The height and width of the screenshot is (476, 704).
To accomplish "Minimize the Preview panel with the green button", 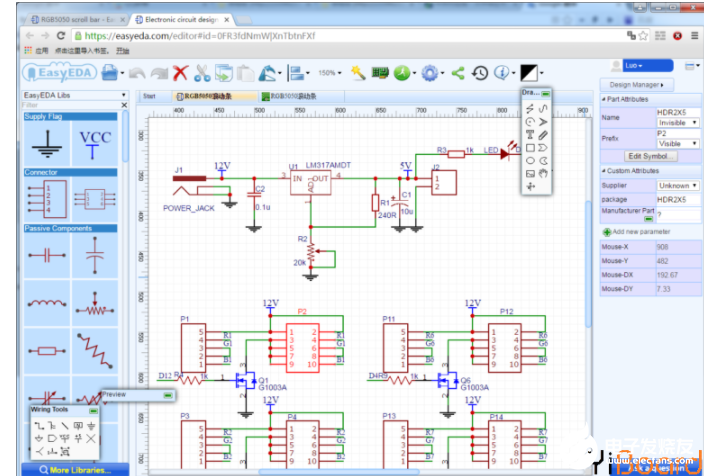I will pyautogui.click(x=168, y=395).
